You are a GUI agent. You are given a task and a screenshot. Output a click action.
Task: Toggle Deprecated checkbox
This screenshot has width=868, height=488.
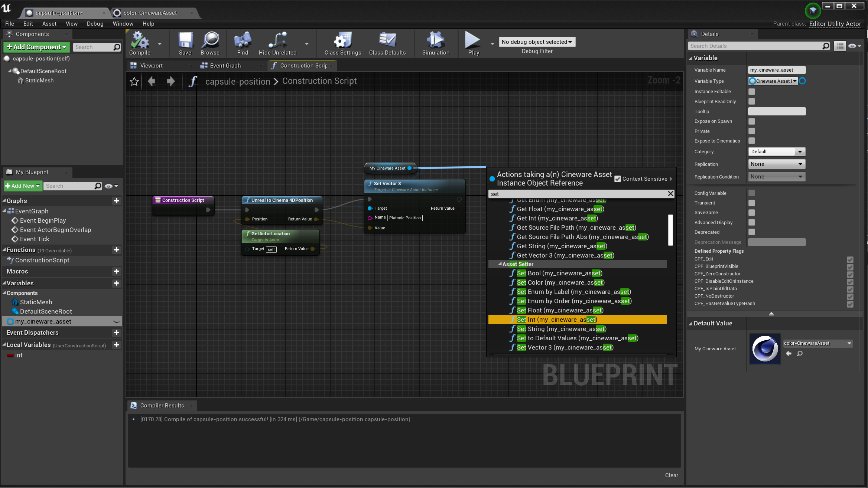click(752, 232)
